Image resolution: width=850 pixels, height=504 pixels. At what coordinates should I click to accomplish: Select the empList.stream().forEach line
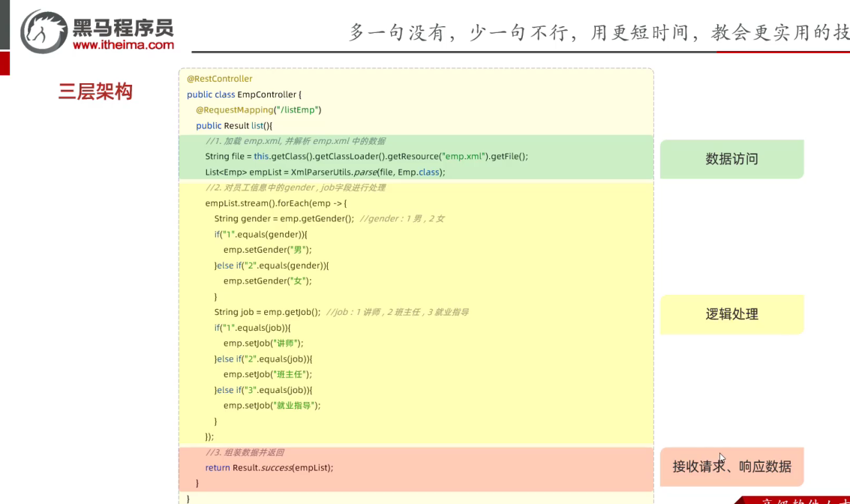click(276, 203)
